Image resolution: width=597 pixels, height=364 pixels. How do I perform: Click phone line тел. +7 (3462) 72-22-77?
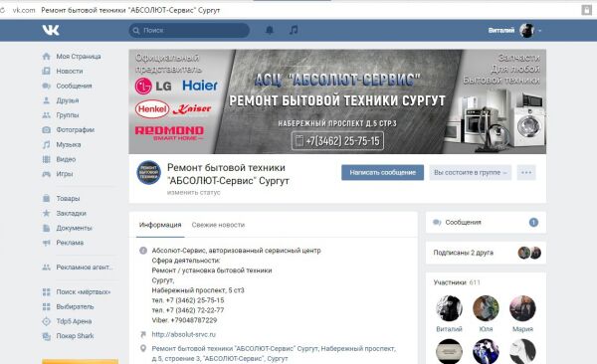pyautogui.click(x=188, y=310)
